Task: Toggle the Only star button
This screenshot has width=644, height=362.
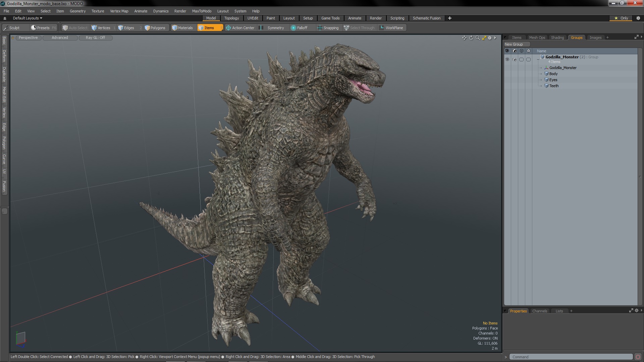Action: (x=621, y=18)
